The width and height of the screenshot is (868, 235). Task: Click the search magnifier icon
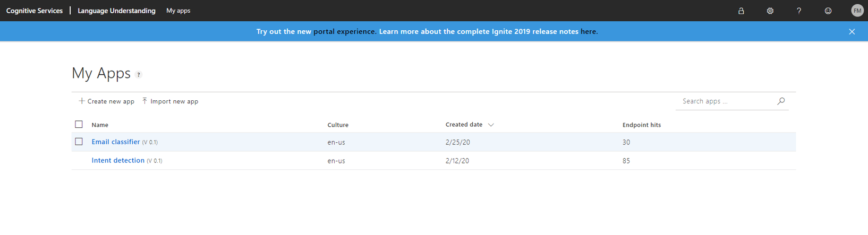tap(781, 101)
